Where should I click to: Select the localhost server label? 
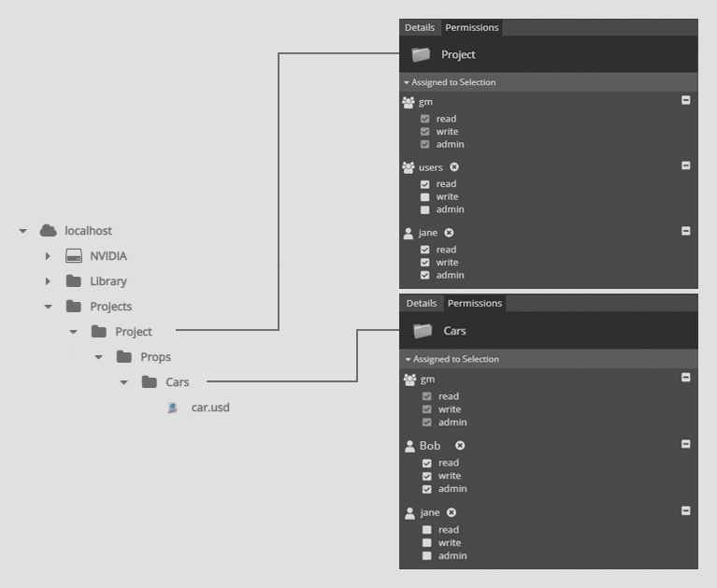pos(88,231)
